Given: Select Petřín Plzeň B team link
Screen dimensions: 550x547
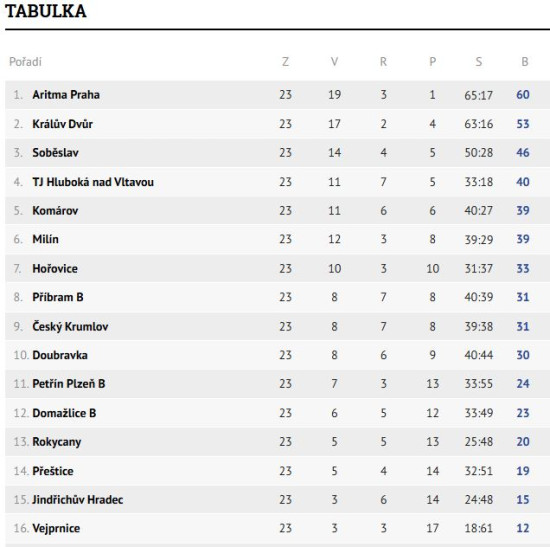Looking at the screenshot, I should [69, 383].
